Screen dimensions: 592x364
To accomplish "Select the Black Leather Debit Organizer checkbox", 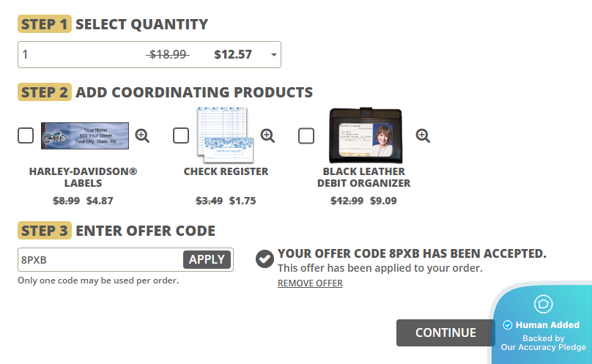I will pos(306,135).
